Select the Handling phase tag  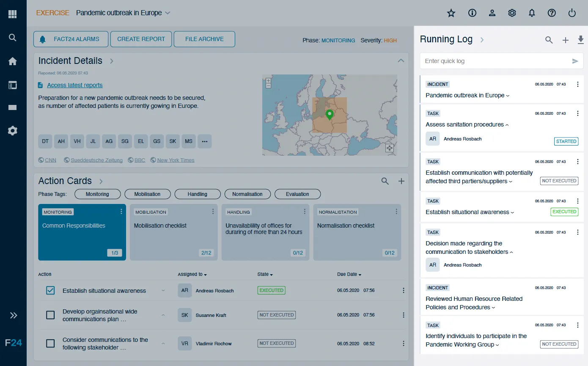[197, 194]
